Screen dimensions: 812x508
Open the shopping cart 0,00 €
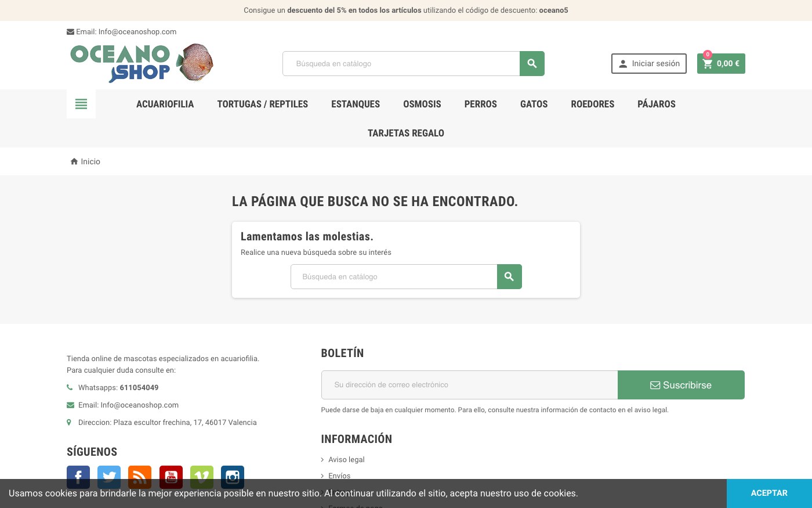pyautogui.click(x=721, y=64)
